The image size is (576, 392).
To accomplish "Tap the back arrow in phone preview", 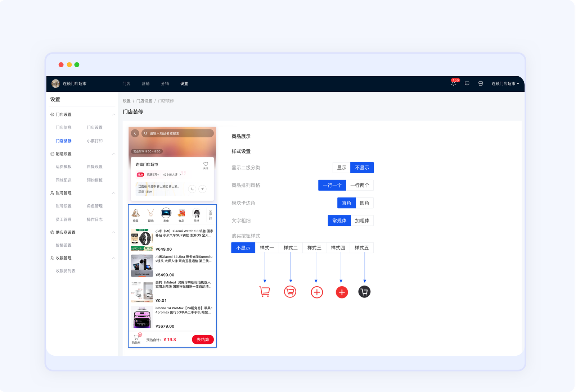I will click(135, 133).
